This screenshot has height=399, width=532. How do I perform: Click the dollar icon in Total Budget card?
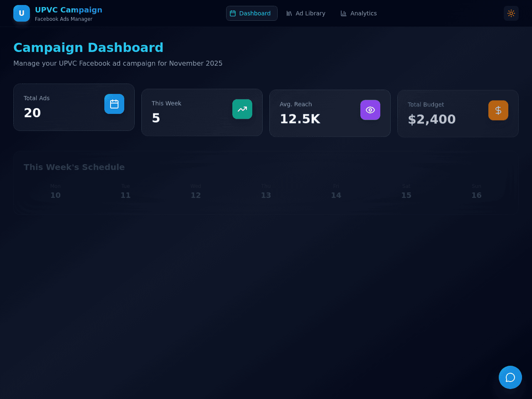(x=498, y=110)
